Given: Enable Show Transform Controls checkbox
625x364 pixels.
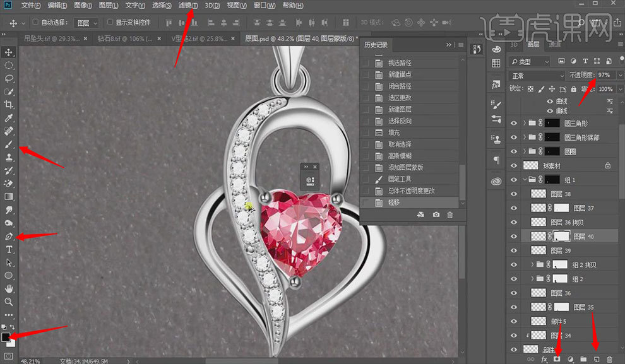Looking at the screenshot, I should pos(110,22).
